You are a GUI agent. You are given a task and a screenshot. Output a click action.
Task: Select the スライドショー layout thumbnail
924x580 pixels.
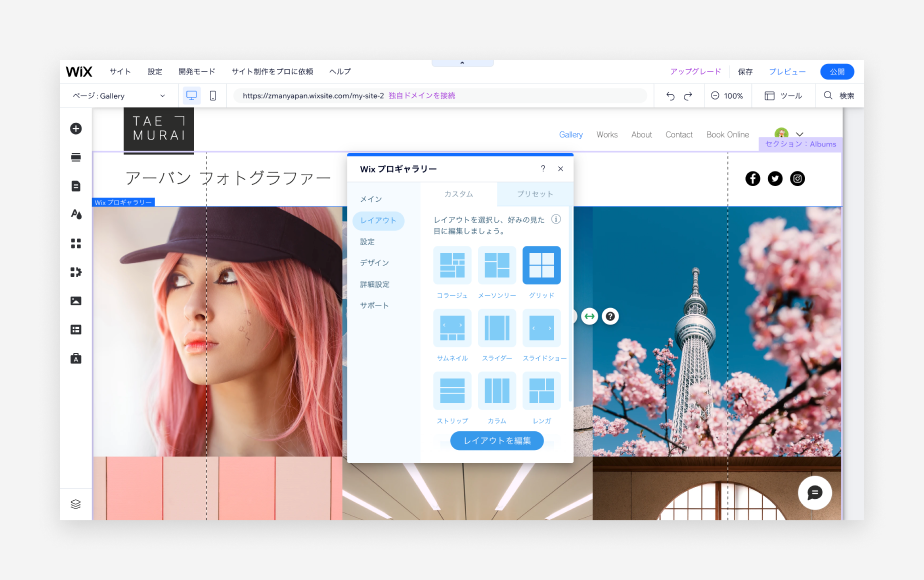pyautogui.click(x=542, y=328)
